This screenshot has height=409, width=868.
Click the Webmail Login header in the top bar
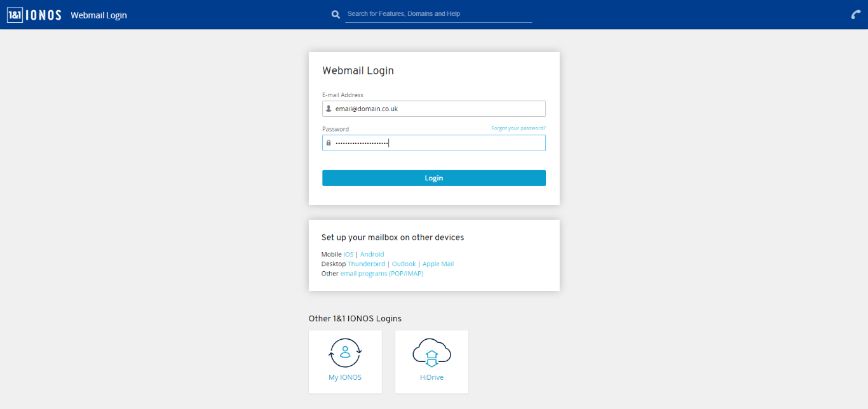coord(98,14)
